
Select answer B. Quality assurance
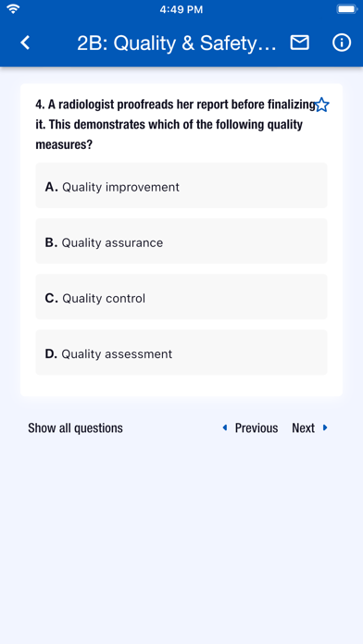tap(181, 241)
